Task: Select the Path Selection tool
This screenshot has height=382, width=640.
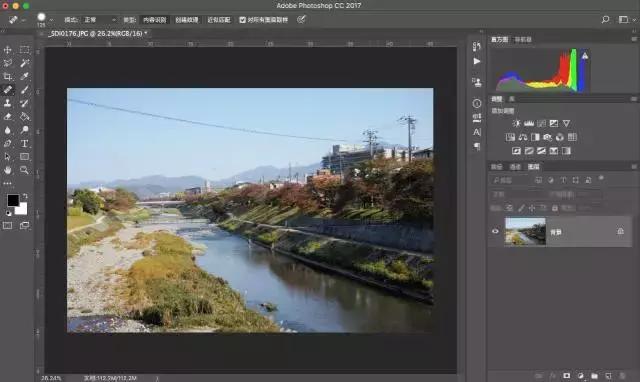Action: coord(7,157)
